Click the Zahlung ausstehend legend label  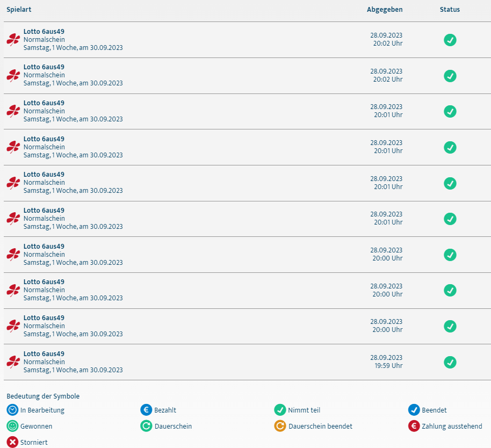click(452, 427)
